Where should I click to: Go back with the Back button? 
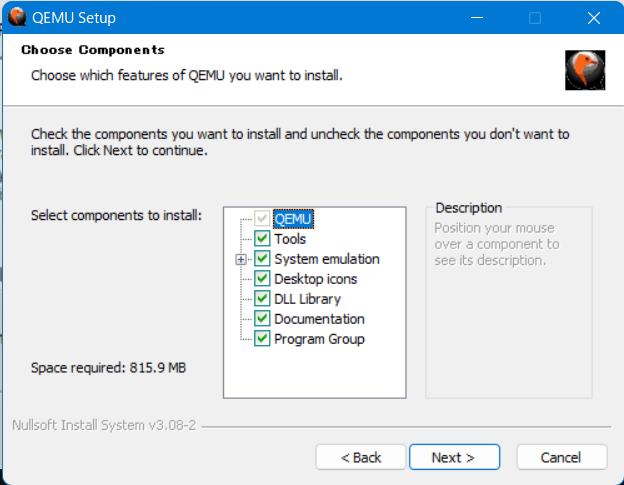361,457
